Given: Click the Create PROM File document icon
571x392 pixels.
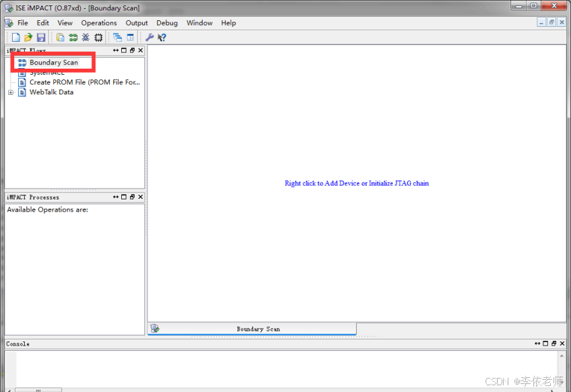Looking at the screenshot, I should 22,82.
